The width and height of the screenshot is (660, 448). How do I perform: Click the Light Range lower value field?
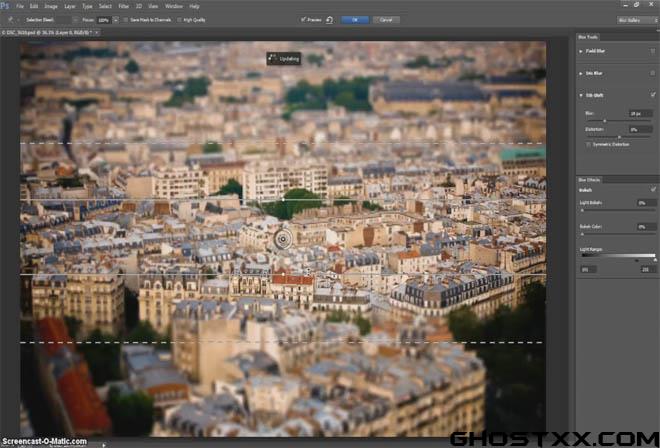click(588, 269)
